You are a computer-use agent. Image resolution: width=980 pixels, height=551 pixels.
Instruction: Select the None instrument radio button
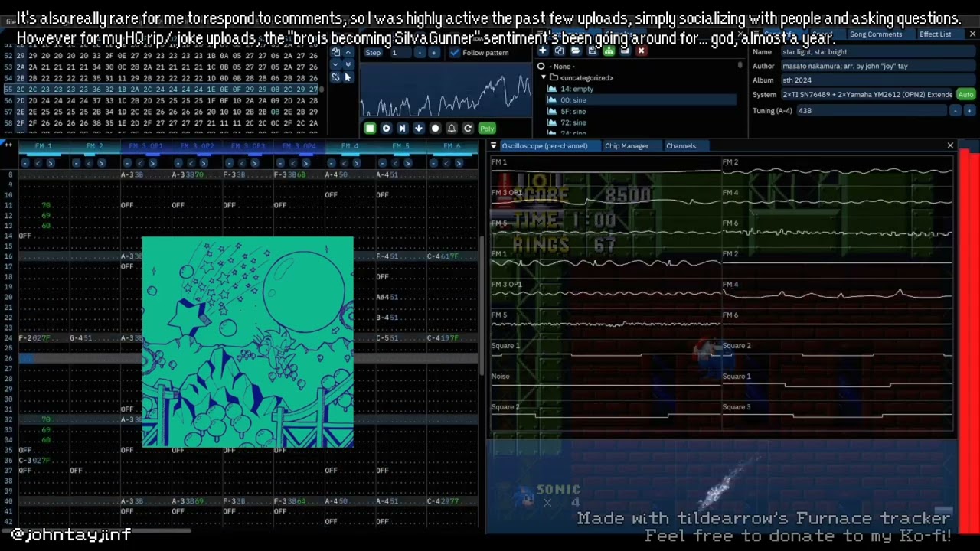[541, 67]
